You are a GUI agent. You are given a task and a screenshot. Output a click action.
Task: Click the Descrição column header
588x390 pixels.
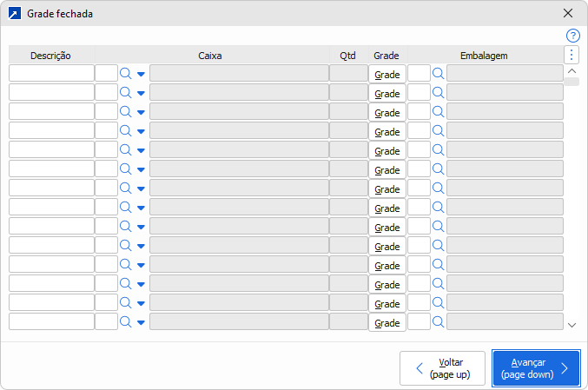50,56
